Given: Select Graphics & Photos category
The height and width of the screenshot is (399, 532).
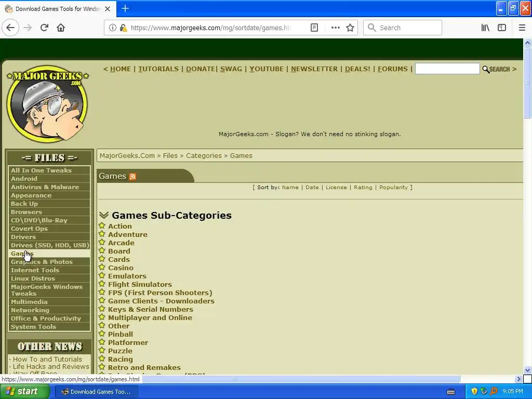Looking at the screenshot, I should [49, 262].
